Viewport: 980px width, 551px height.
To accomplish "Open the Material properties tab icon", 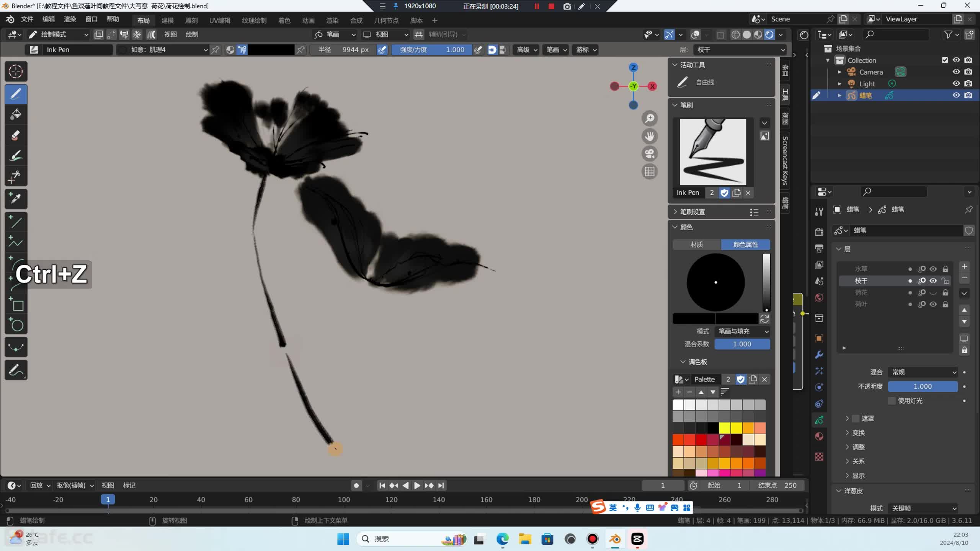I will 819,437.
